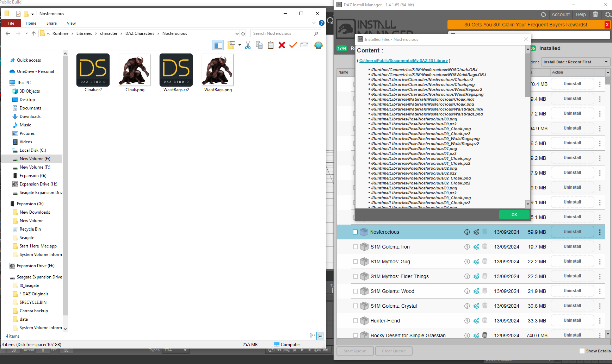
Task: Cut selection with the scissors icon
Action: click(x=248, y=45)
